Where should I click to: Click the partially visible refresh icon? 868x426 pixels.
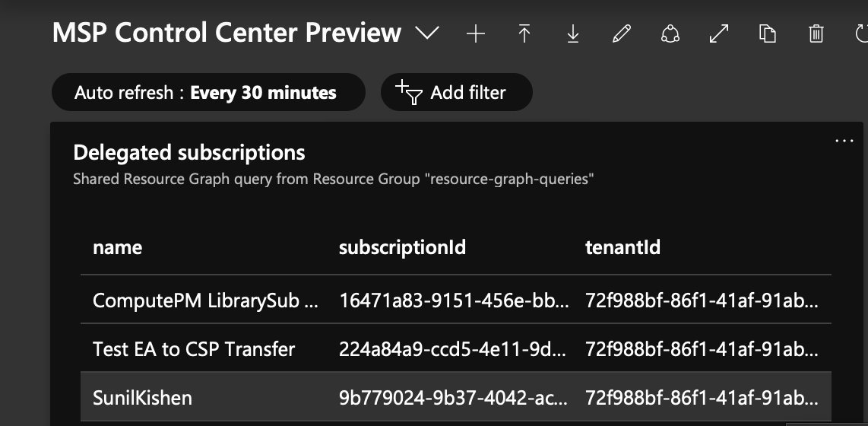(861, 33)
